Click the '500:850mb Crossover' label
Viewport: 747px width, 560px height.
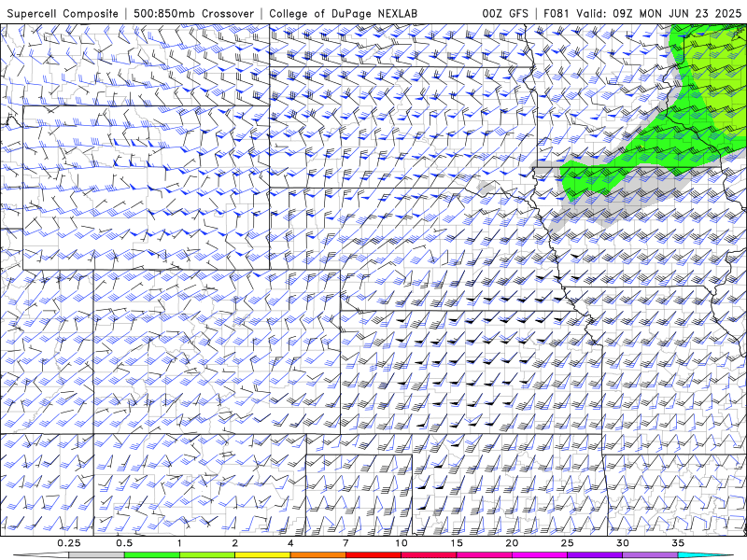pos(194,13)
